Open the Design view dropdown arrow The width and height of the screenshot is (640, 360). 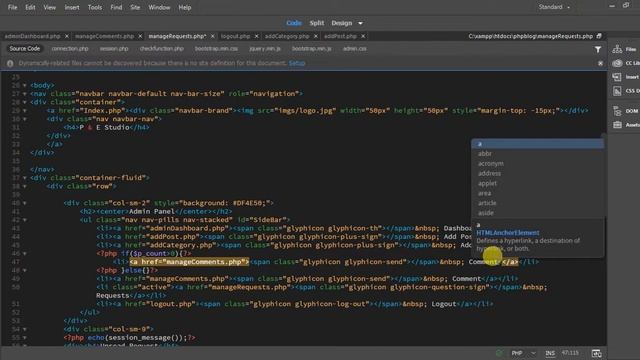pos(360,23)
